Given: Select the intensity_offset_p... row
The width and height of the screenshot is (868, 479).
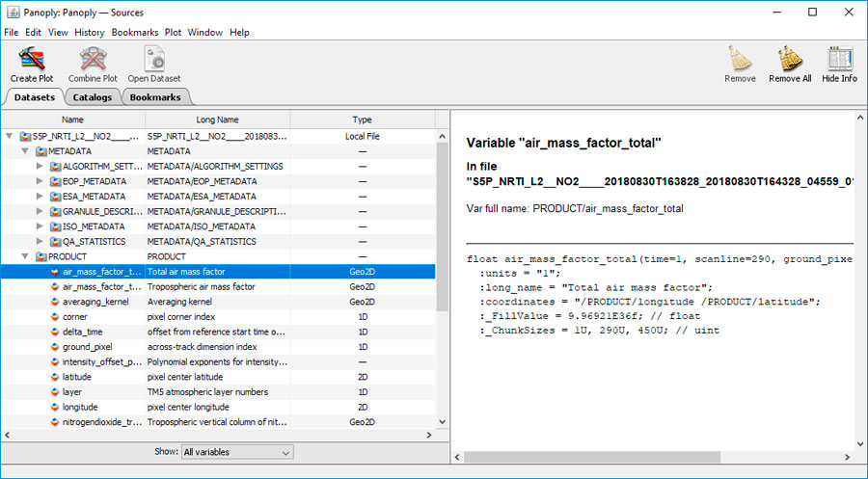Looking at the screenshot, I should (x=218, y=361).
